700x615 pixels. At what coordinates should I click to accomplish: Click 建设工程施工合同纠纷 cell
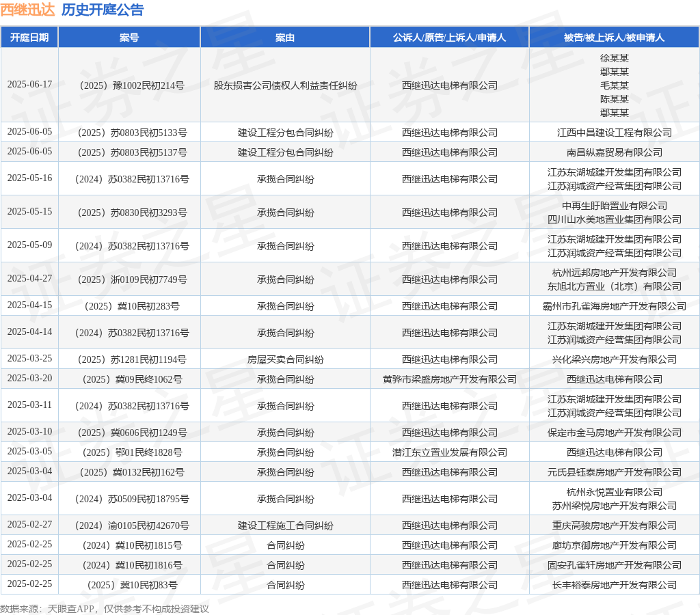tap(285, 525)
